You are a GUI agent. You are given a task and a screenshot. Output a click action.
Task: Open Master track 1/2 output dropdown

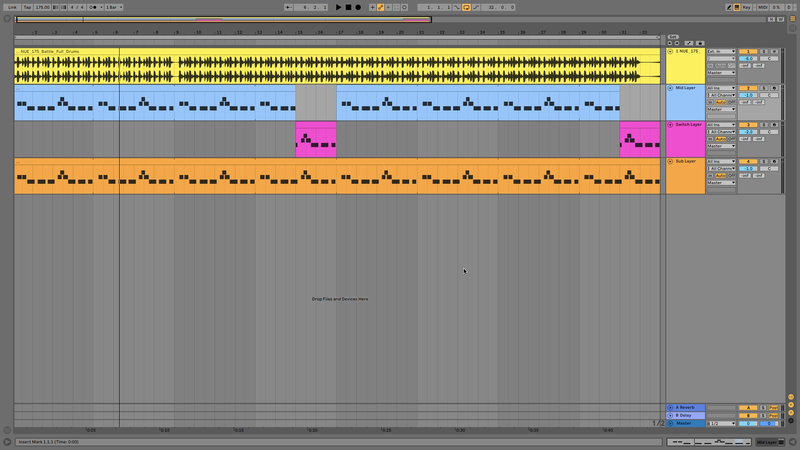pos(721,423)
